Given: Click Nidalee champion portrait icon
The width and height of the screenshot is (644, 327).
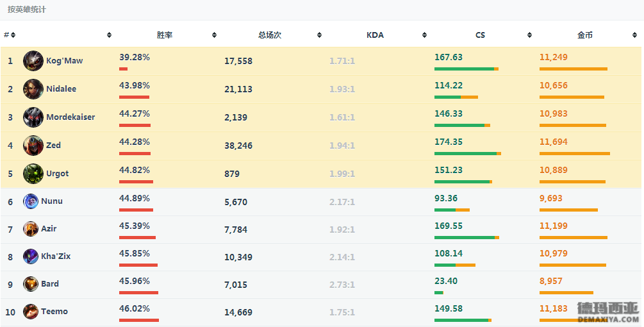Looking at the screenshot, I should pyautogui.click(x=33, y=89).
